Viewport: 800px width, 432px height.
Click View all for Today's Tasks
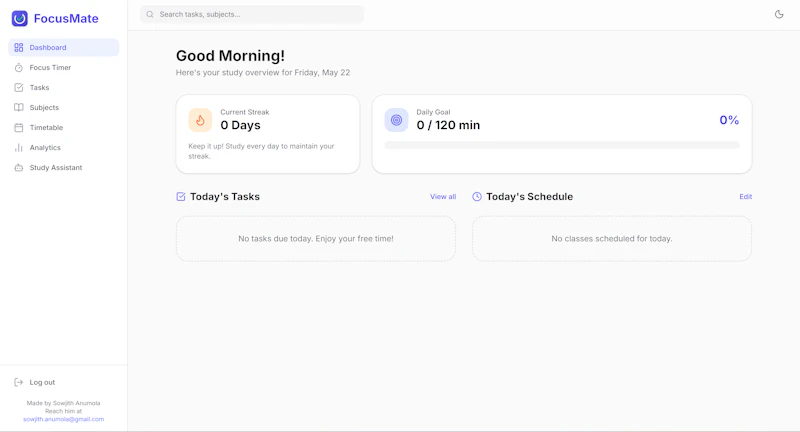(443, 196)
